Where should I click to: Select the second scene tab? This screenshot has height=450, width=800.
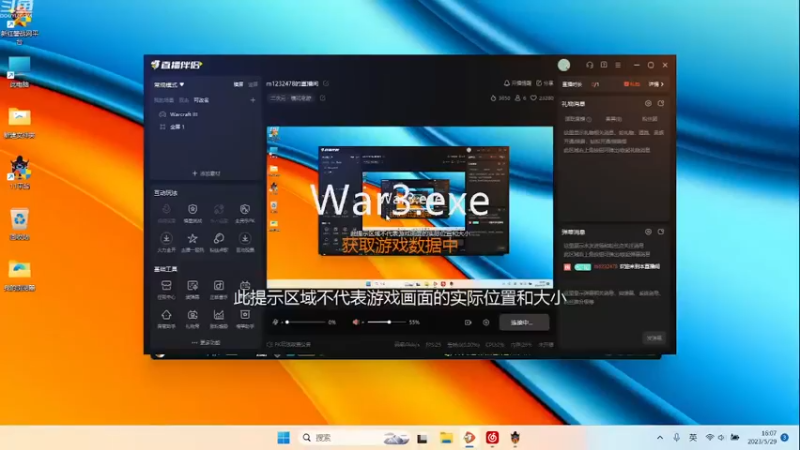coord(184,100)
